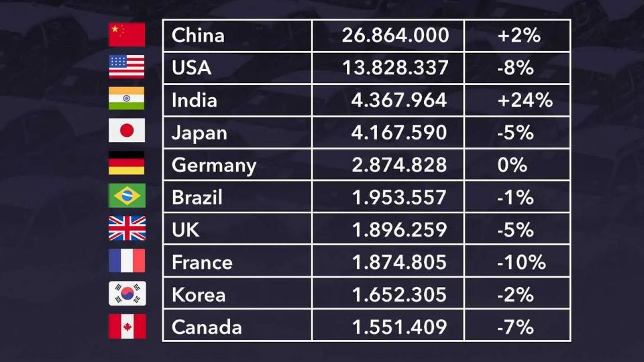The image size is (644, 362).
Task: Select the Canada flag icon
Action: [127, 326]
